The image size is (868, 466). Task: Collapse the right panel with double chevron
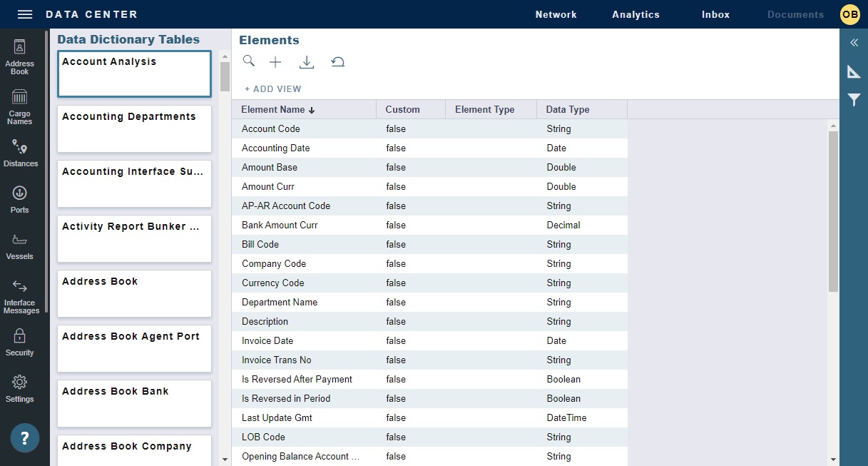853,43
